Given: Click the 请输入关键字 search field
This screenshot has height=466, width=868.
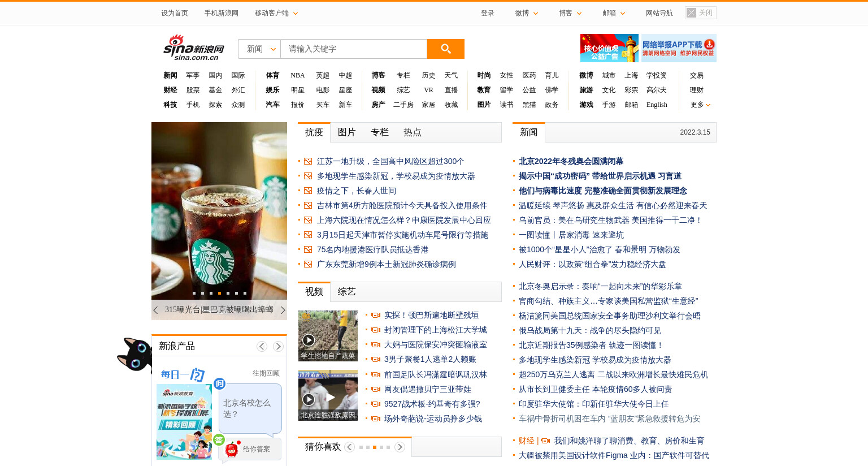Looking at the screenshot, I should pyautogui.click(x=354, y=49).
